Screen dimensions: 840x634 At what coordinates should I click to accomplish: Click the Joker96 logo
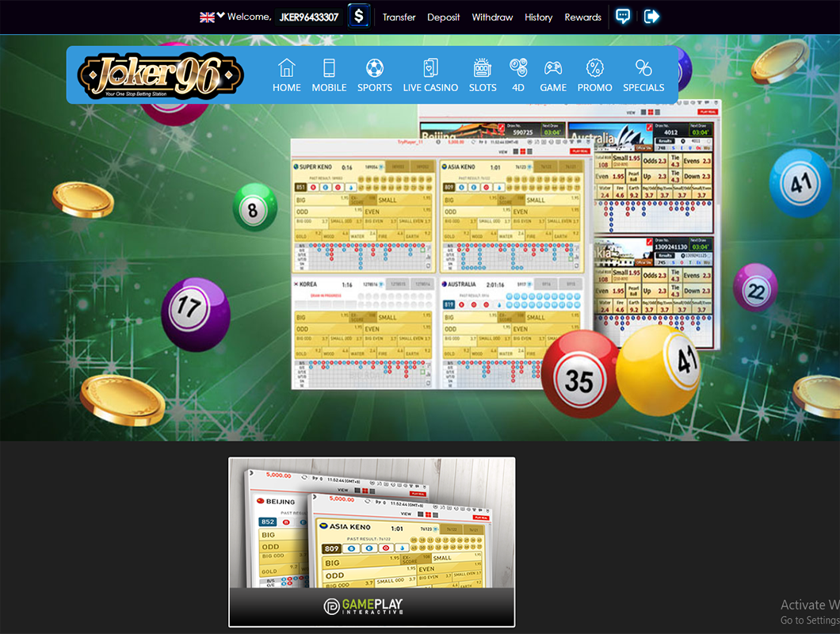161,75
